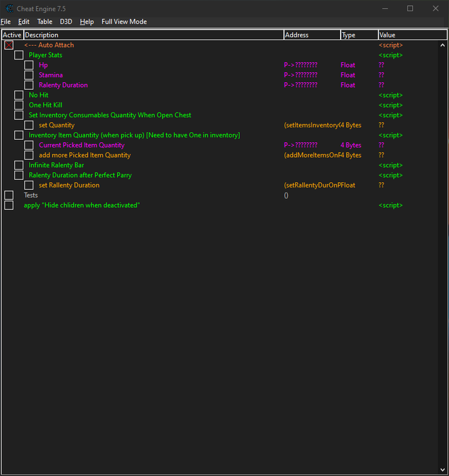Click the Hp row ?? value cell

381,65
